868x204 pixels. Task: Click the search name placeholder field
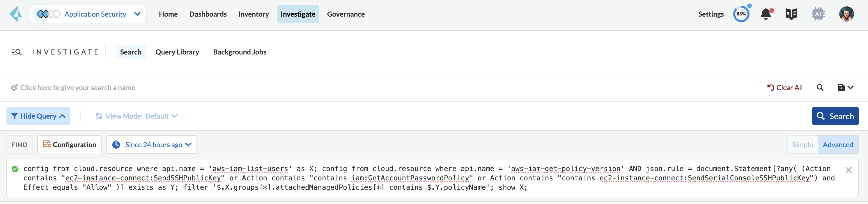(x=77, y=88)
